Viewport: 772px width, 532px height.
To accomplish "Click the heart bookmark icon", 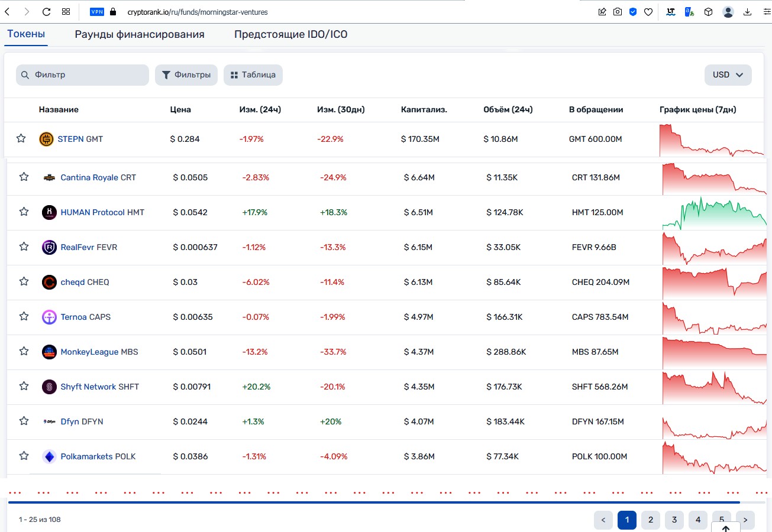I will click(x=648, y=11).
